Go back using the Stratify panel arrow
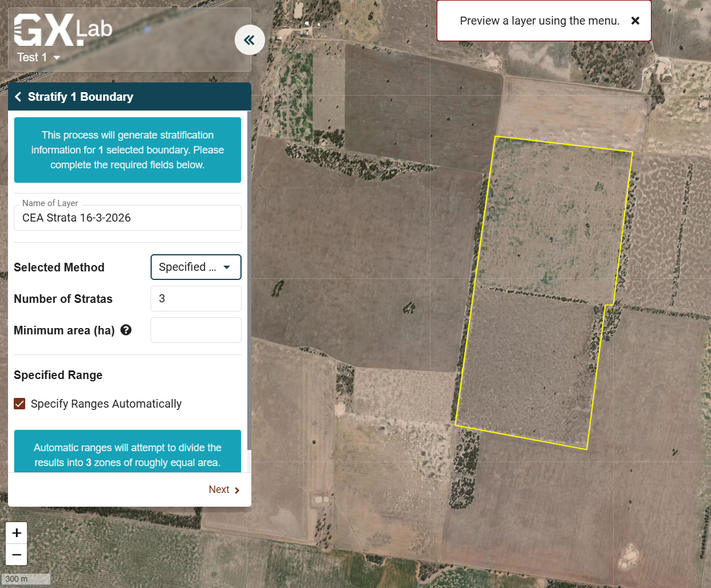The width and height of the screenshot is (711, 588). click(18, 97)
